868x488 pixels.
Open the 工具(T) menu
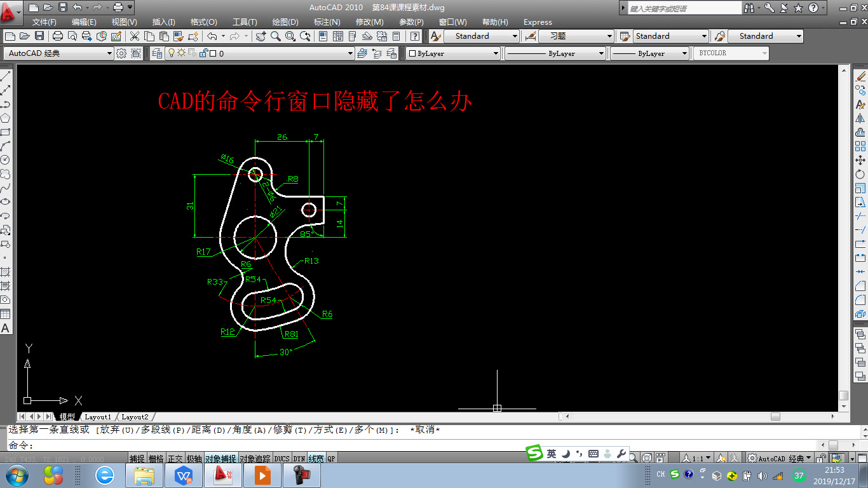[245, 22]
